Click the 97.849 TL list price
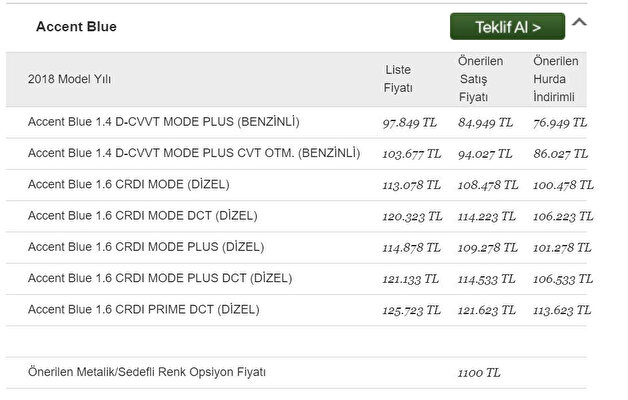Image resolution: width=628 pixels, height=400 pixels. tap(411, 123)
